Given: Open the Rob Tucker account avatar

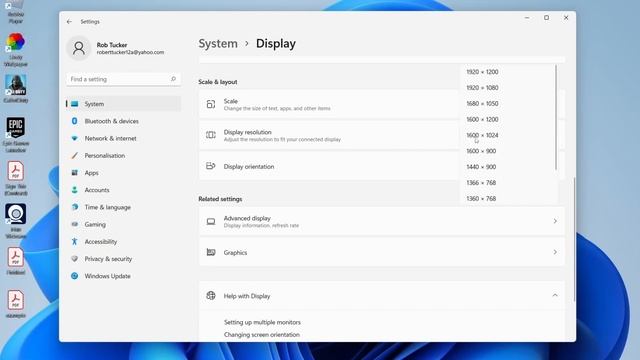Looking at the screenshot, I should click(79, 48).
